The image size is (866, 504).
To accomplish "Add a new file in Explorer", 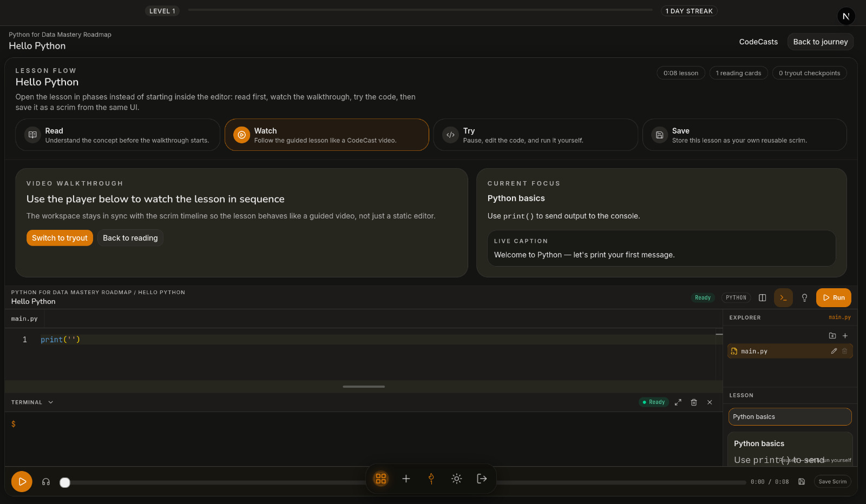I will point(845,336).
